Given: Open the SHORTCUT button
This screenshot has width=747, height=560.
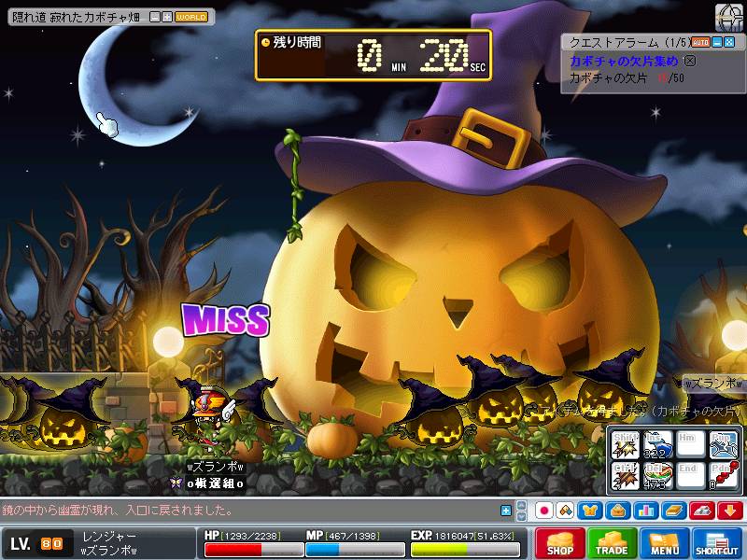Looking at the screenshot, I should (717, 543).
